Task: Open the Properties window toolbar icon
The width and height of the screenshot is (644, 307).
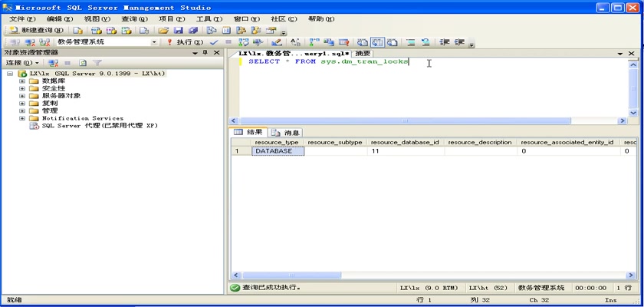Action: point(271,31)
